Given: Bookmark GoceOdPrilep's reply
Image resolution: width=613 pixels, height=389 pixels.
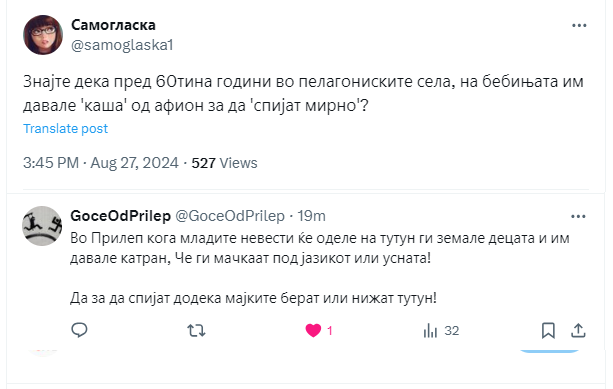Looking at the screenshot, I should (548, 331).
